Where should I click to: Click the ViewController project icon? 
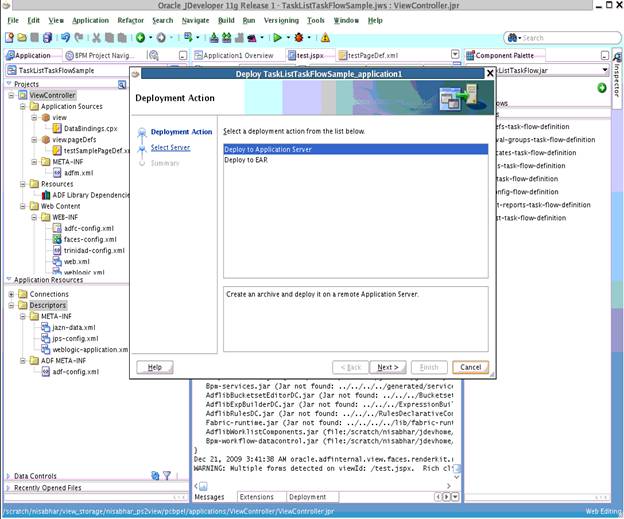pos(22,95)
